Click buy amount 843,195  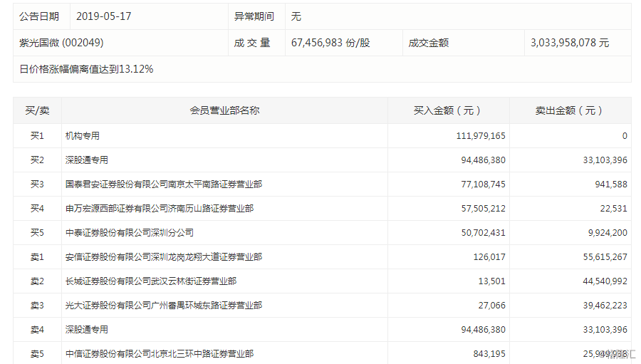pos(489,354)
